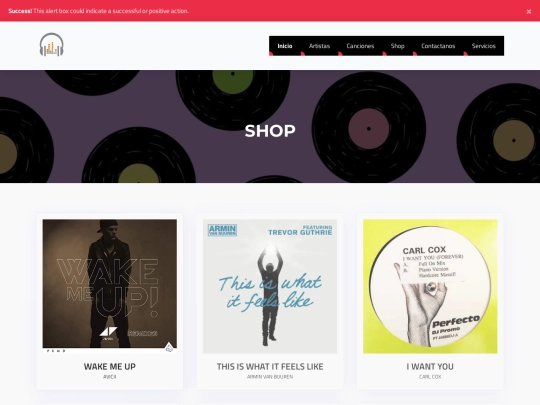
Task: Click the SHOP banner heading
Action: pos(270,131)
